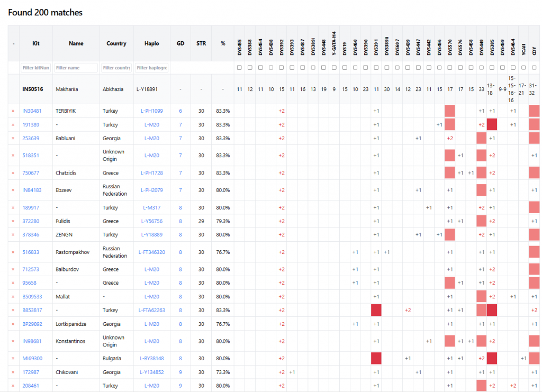Remove the IN30481 TERBIYIK match row
Screen dimensions: 542x392
tap(13, 111)
